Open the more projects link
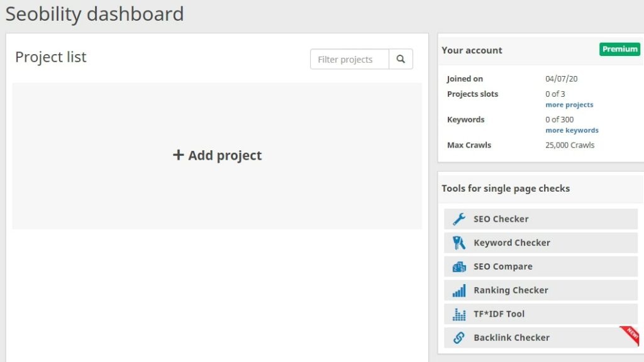 569,105
